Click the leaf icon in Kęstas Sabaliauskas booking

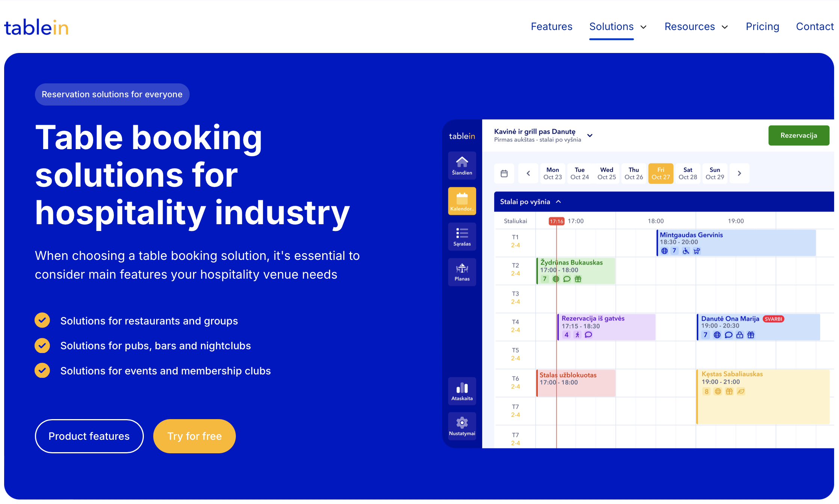tap(741, 392)
